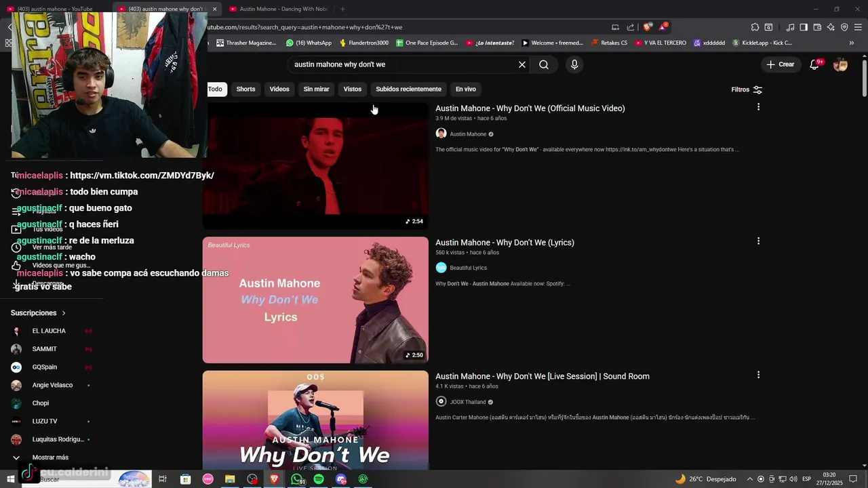Open Microsoft Store taskbar icon
Viewport: 868px width, 488px height.
(185, 479)
